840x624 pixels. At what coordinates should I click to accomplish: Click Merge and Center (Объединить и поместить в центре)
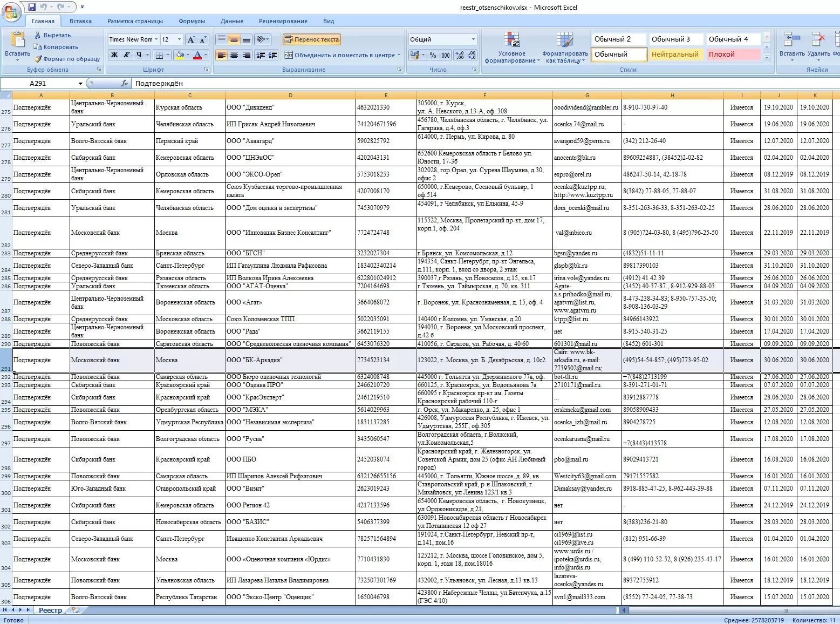[339, 55]
